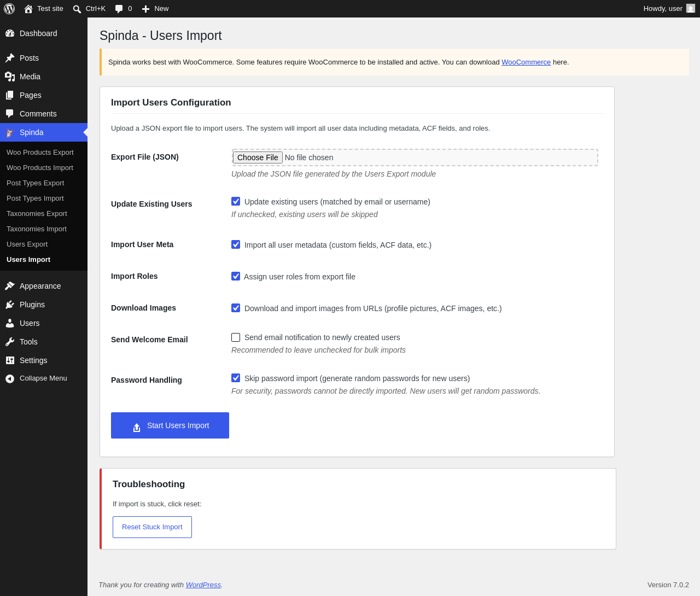Enable Send email notification checkbox
This screenshot has width=700, height=596.
(236, 337)
